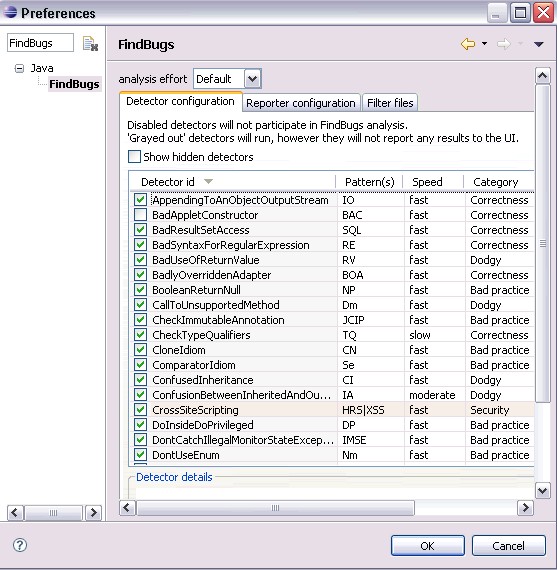The height and width of the screenshot is (570, 557).
Task: Select the Java tree item
Action: coord(42,68)
